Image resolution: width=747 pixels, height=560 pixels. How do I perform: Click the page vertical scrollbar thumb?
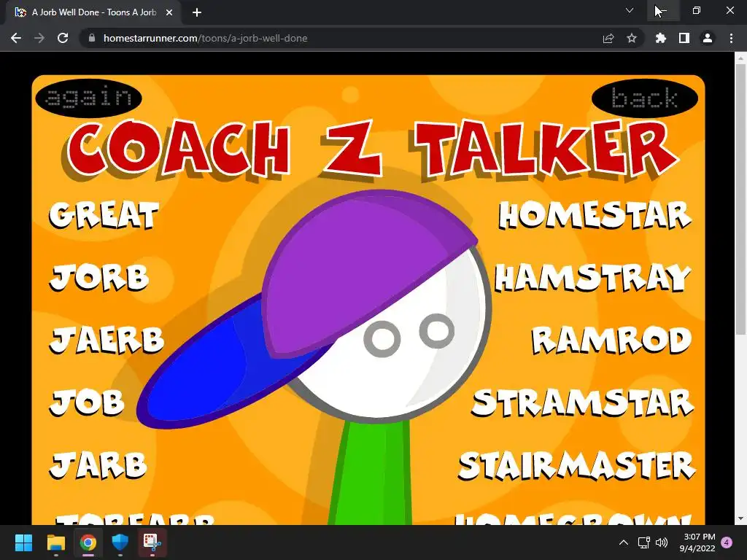click(x=740, y=199)
